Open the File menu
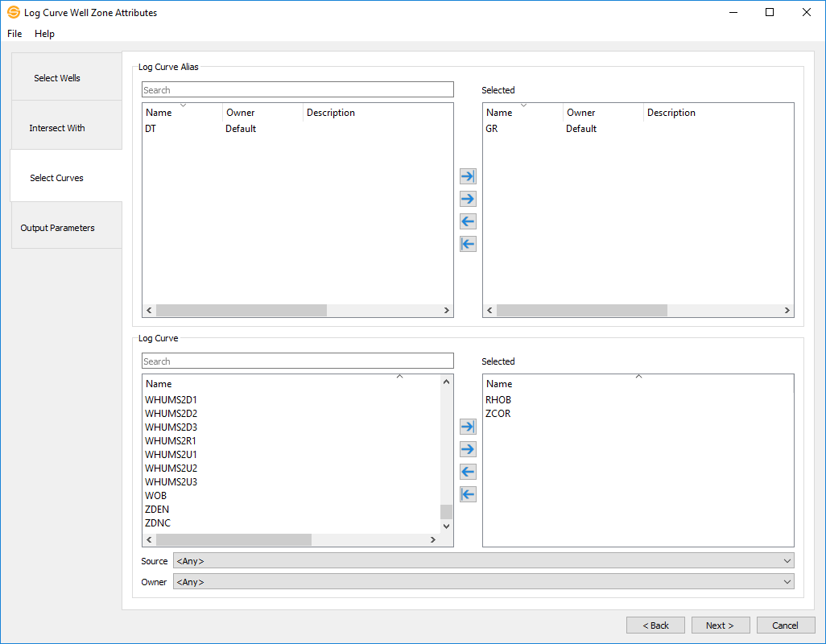This screenshot has height=644, width=826. [14, 34]
